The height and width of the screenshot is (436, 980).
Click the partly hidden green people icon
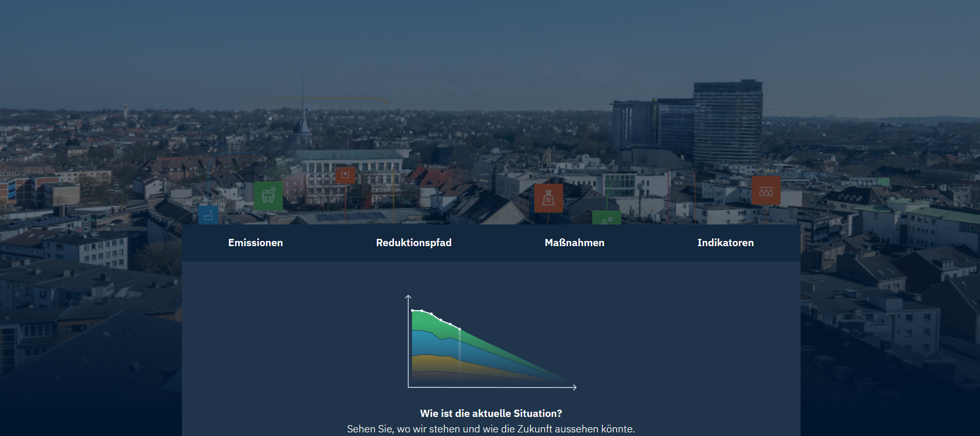tap(607, 218)
